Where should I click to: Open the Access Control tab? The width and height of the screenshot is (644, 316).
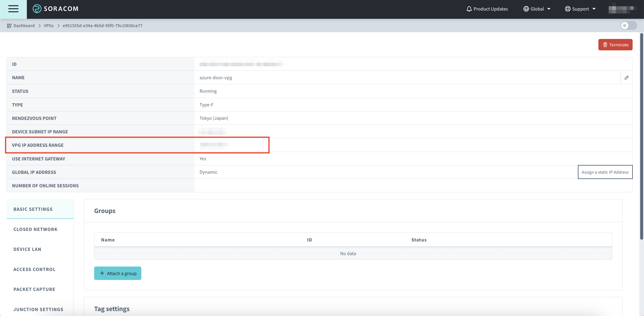click(x=34, y=269)
